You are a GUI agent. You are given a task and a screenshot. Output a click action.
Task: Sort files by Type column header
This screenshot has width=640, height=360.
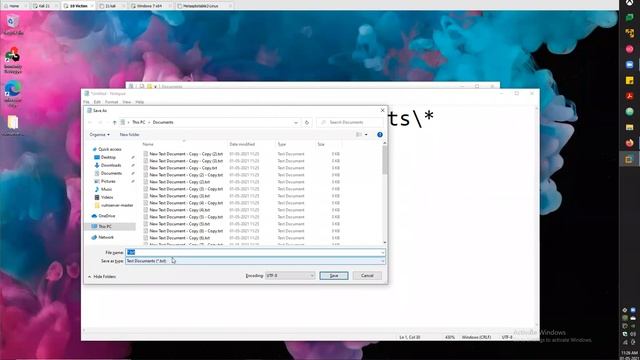tap(296, 144)
